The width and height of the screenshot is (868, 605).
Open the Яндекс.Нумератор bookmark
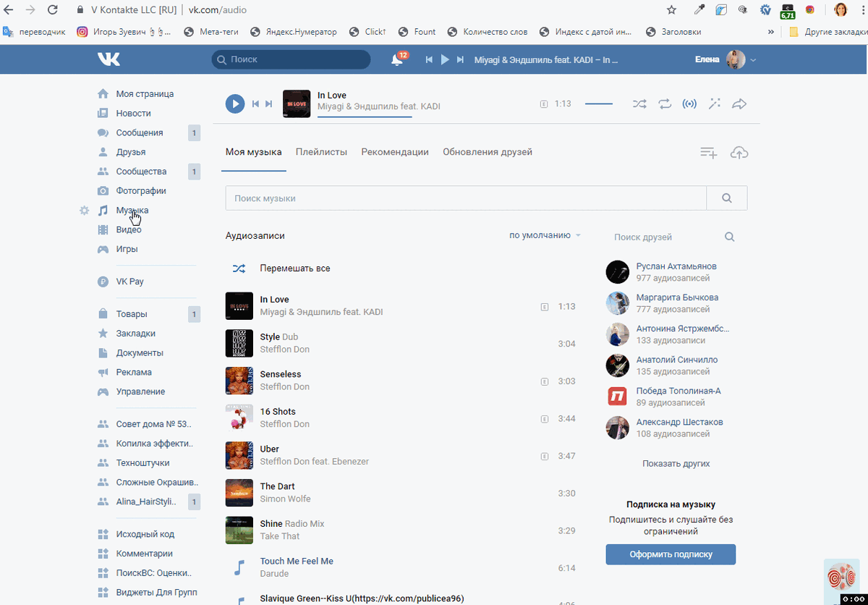293,32
